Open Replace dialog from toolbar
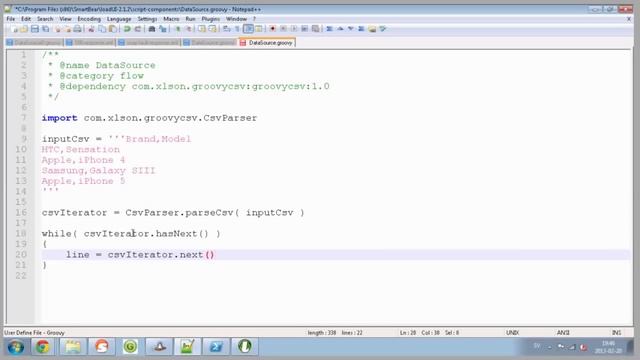Viewport: 640px width, 360px height. pos(163,29)
